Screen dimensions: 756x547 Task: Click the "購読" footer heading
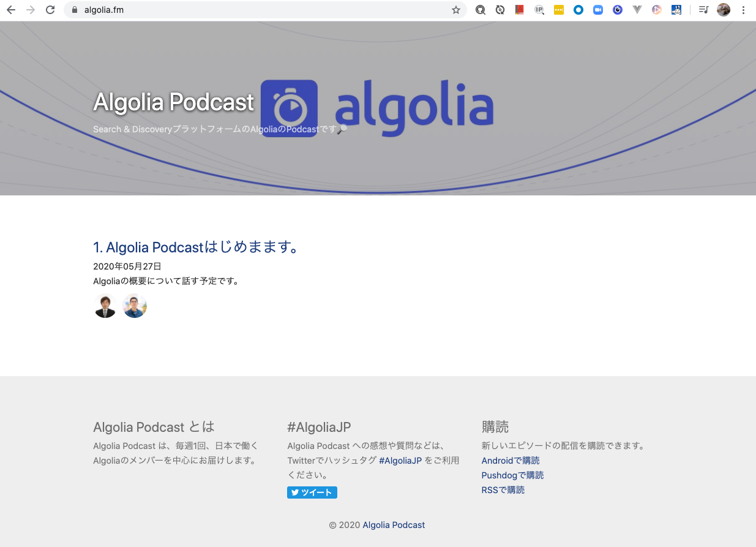pyautogui.click(x=495, y=427)
